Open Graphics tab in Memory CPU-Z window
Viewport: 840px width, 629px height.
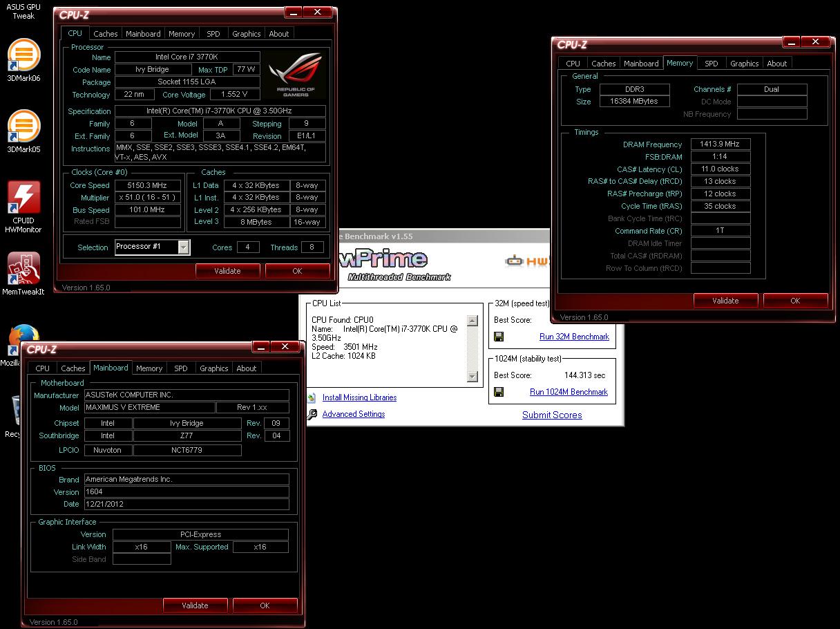click(745, 64)
